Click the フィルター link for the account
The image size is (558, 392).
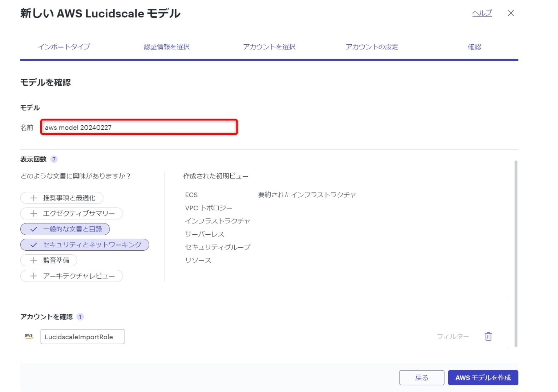453,336
